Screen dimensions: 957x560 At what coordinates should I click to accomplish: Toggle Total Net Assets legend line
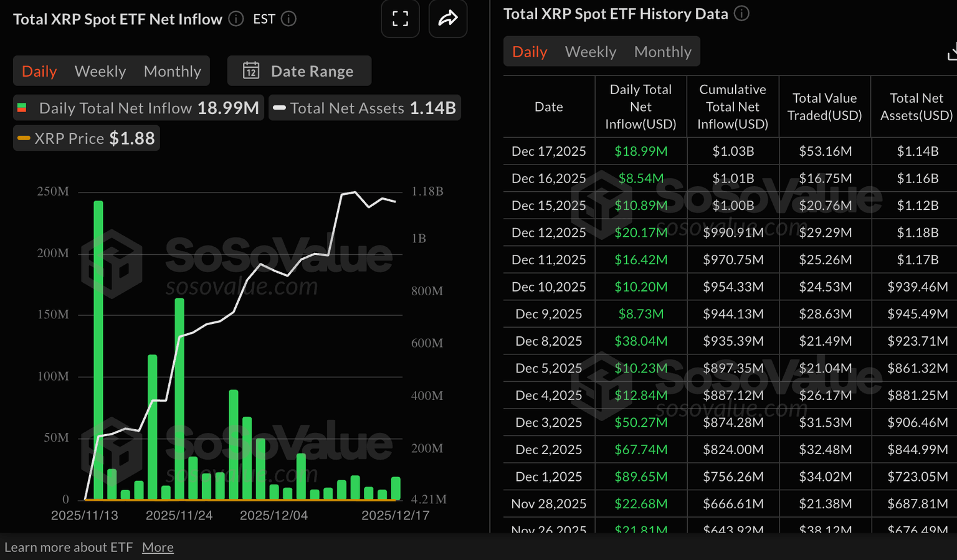pos(364,108)
